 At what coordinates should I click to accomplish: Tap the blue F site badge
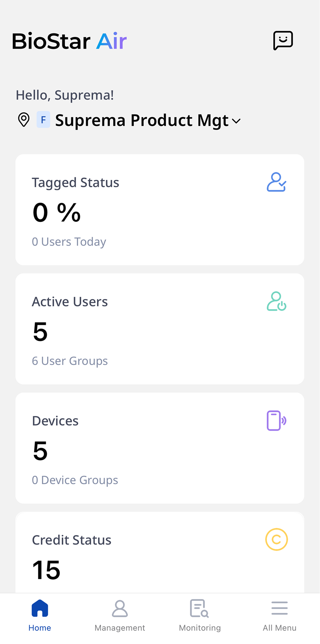(x=43, y=120)
